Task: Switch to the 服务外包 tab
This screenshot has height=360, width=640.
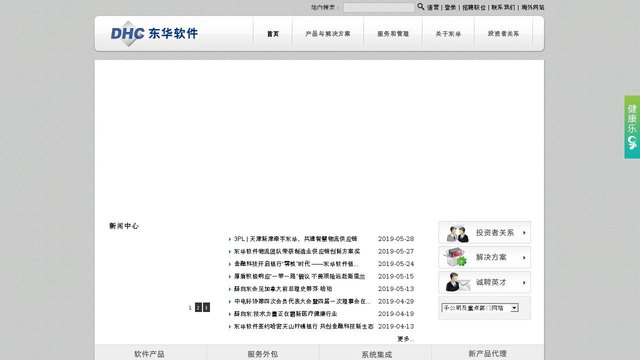Action: tap(262, 353)
